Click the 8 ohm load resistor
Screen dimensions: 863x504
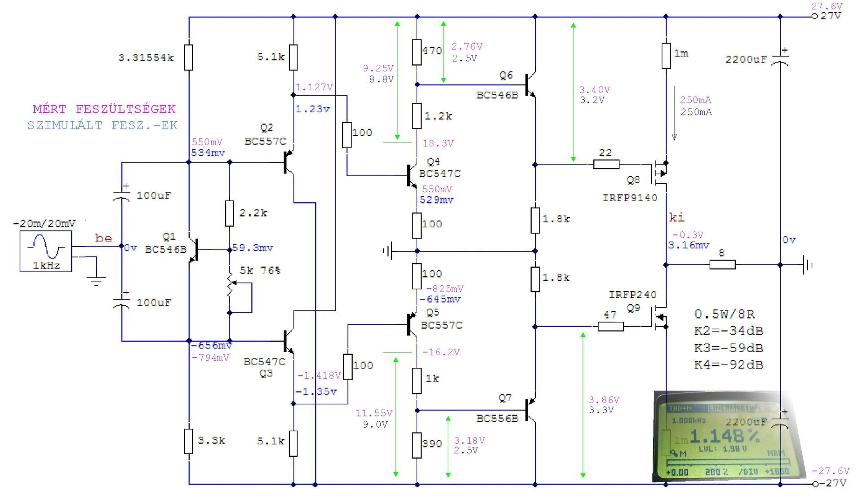722,265
